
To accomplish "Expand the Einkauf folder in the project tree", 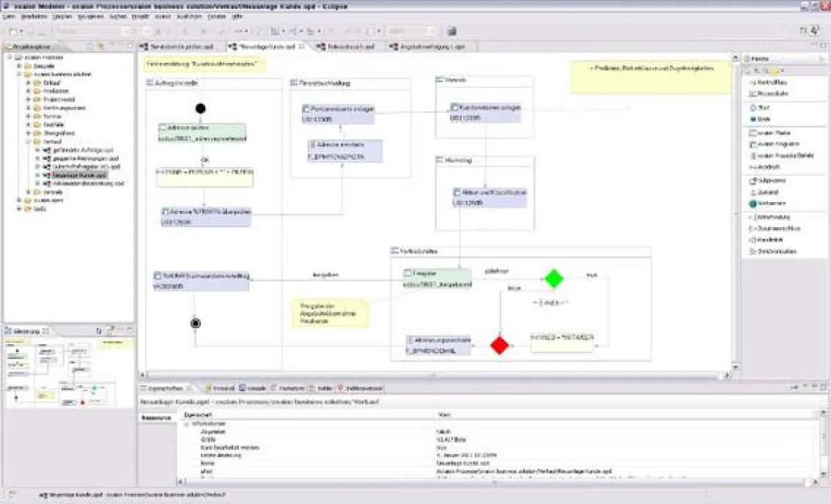I will click(x=28, y=82).
